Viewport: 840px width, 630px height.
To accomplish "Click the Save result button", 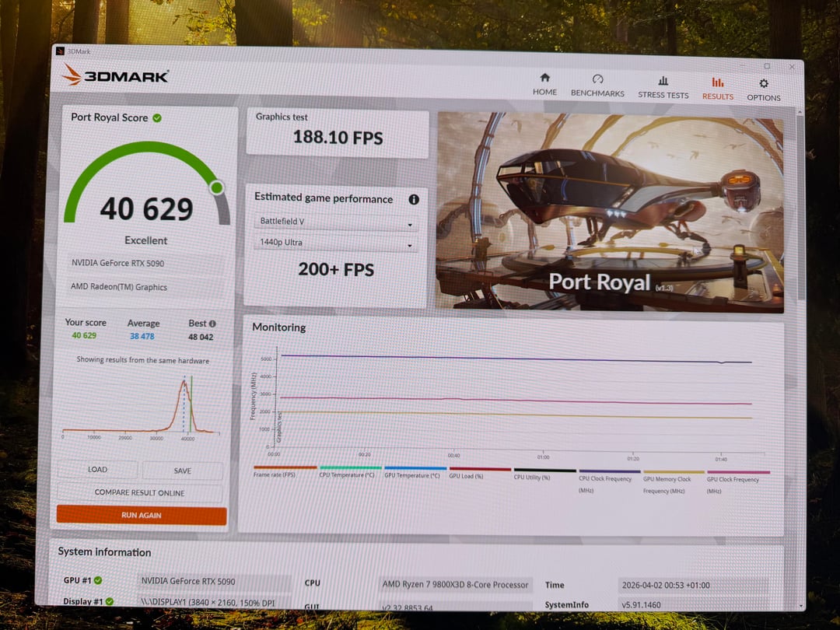I will tap(183, 471).
